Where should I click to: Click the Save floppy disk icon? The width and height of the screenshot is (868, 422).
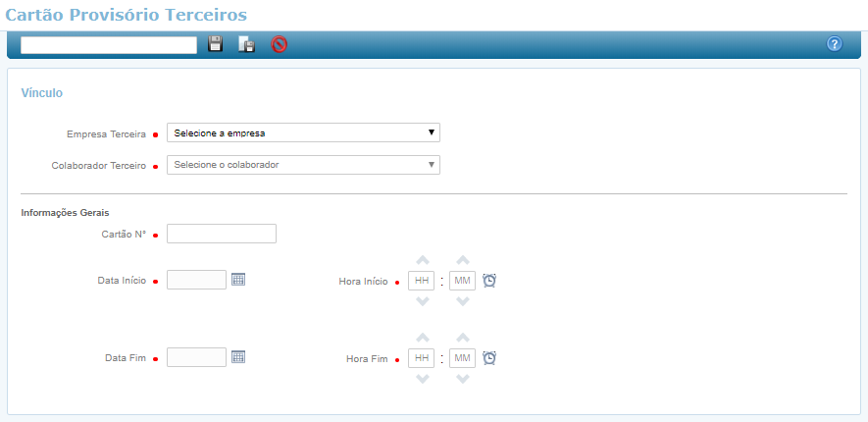216,44
